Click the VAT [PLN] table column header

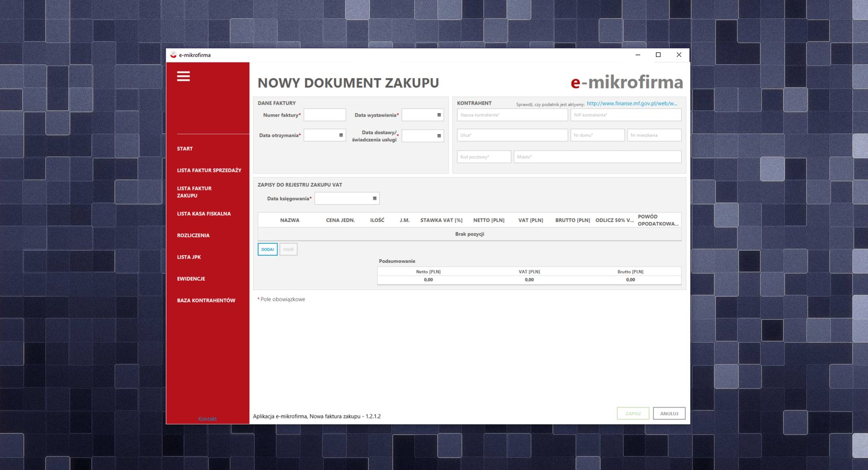[530, 220]
